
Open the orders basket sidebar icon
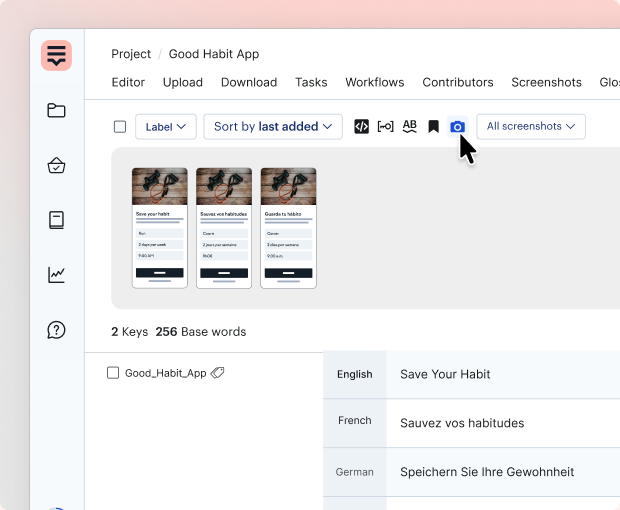(56, 165)
